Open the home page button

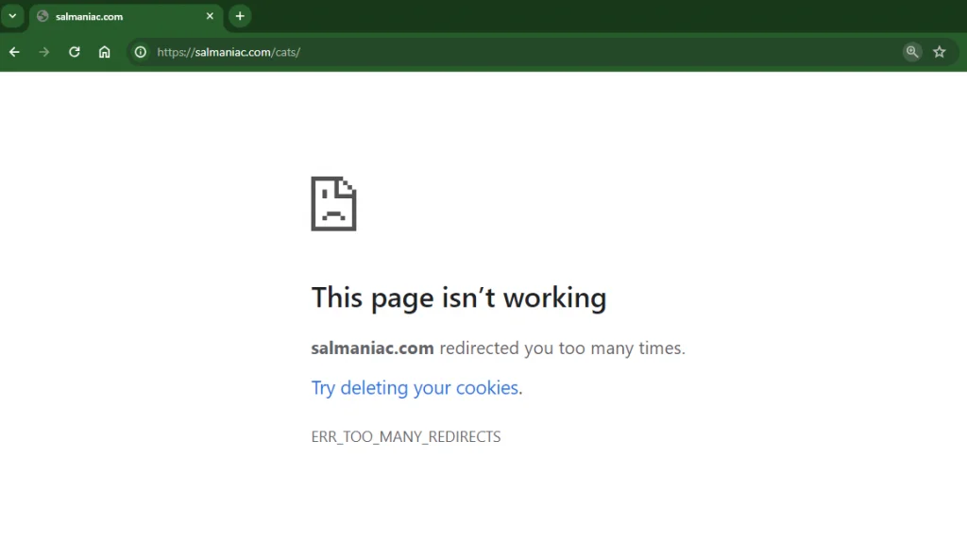click(x=104, y=53)
